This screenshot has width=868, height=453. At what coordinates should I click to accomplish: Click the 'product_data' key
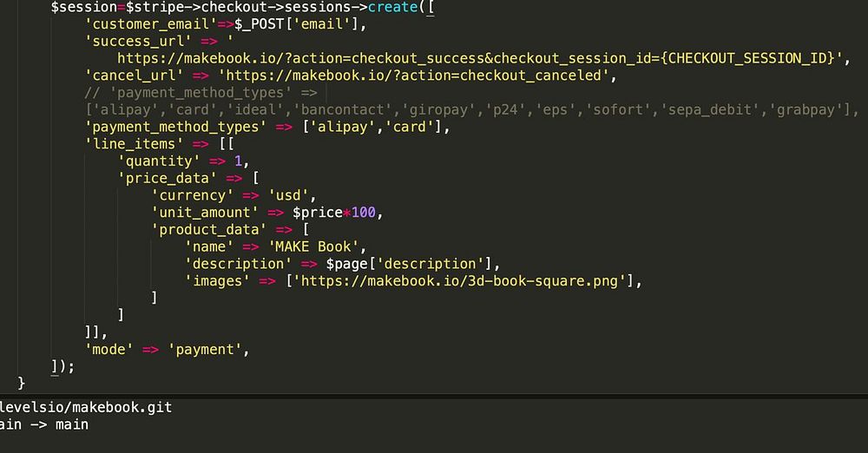208,230
